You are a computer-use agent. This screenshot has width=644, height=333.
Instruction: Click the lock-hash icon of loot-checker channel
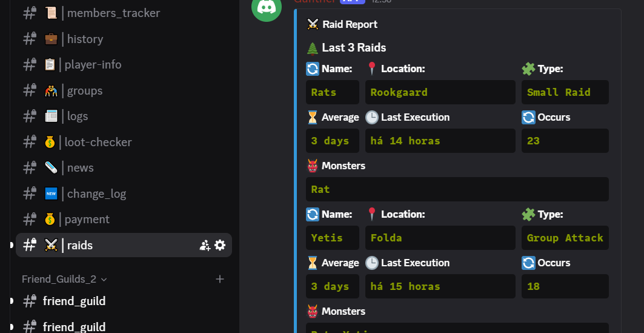tap(30, 142)
